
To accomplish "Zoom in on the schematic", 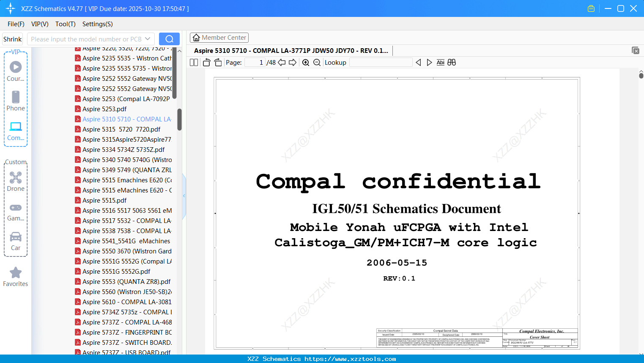I will tap(306, 63).
